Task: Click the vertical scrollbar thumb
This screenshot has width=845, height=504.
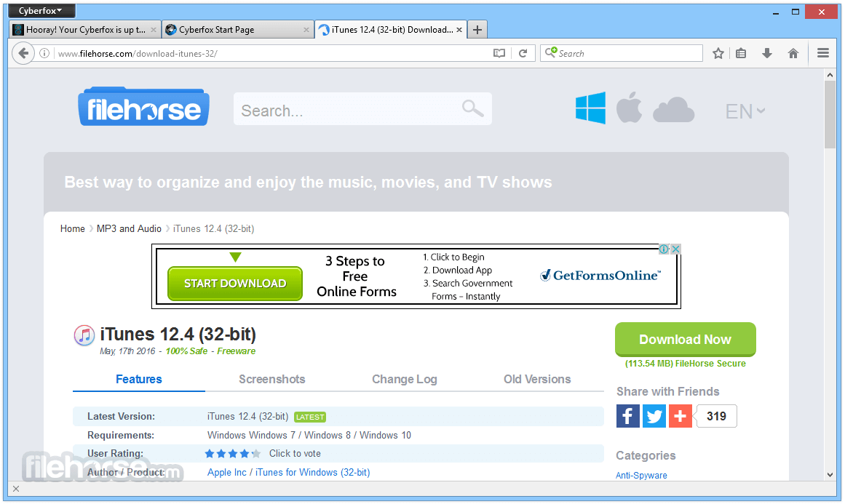Action: (x=830, y=115)
